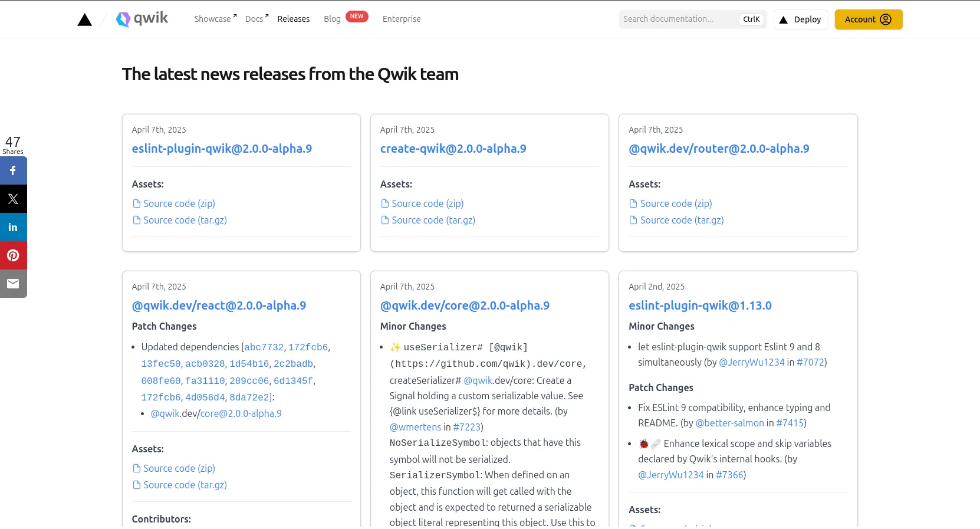Open commit 13fec50 link
Image resolution: width=980 pixels, height=529 pixels.
161,364
